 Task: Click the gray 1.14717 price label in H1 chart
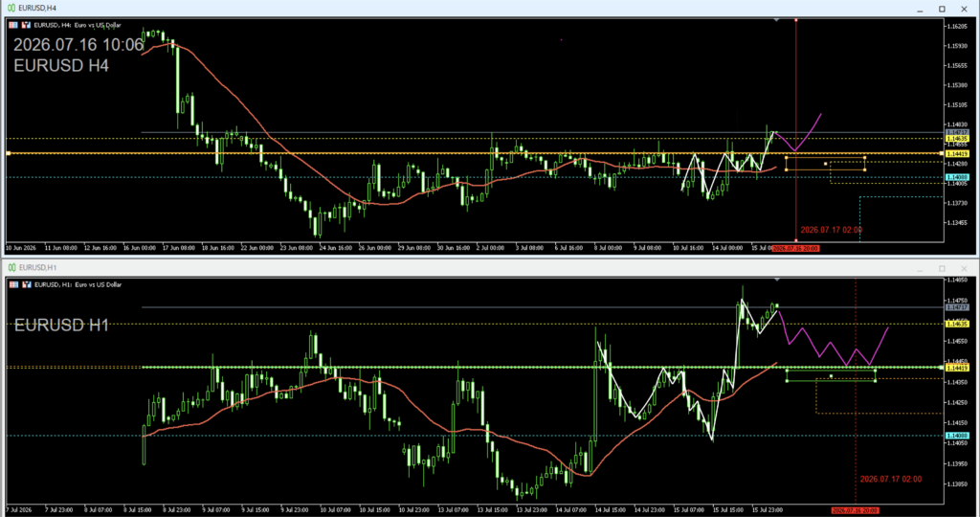957,307
